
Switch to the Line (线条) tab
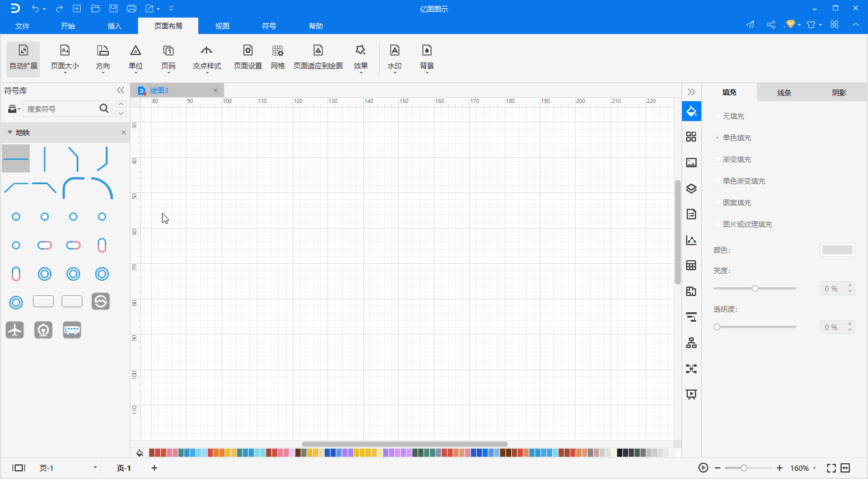pyautogui.click(x=784, y=92)
